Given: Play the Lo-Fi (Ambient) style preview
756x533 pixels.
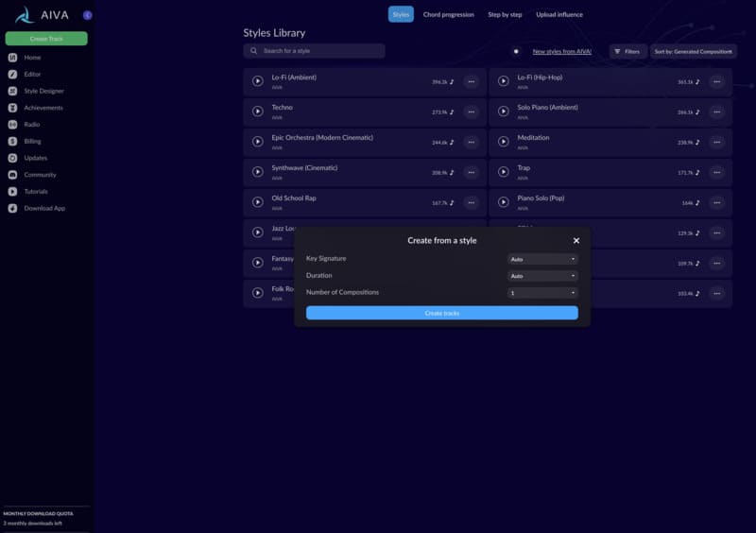Looking at the screenshot, I should pos(258,81).
